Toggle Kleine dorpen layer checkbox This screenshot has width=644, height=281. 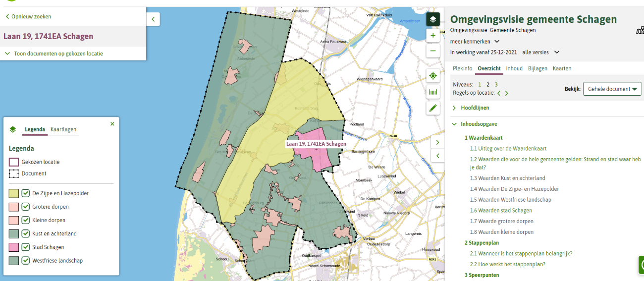point(26,220)
